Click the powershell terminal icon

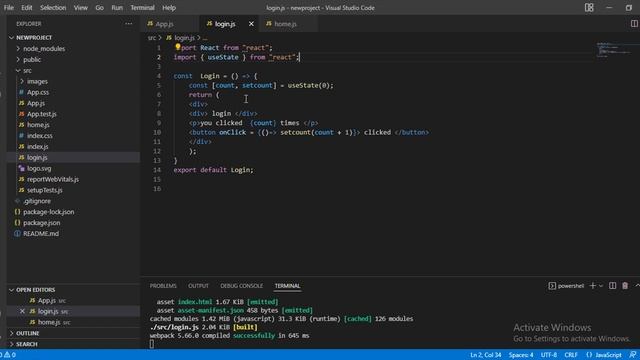[x=552, y=286]
